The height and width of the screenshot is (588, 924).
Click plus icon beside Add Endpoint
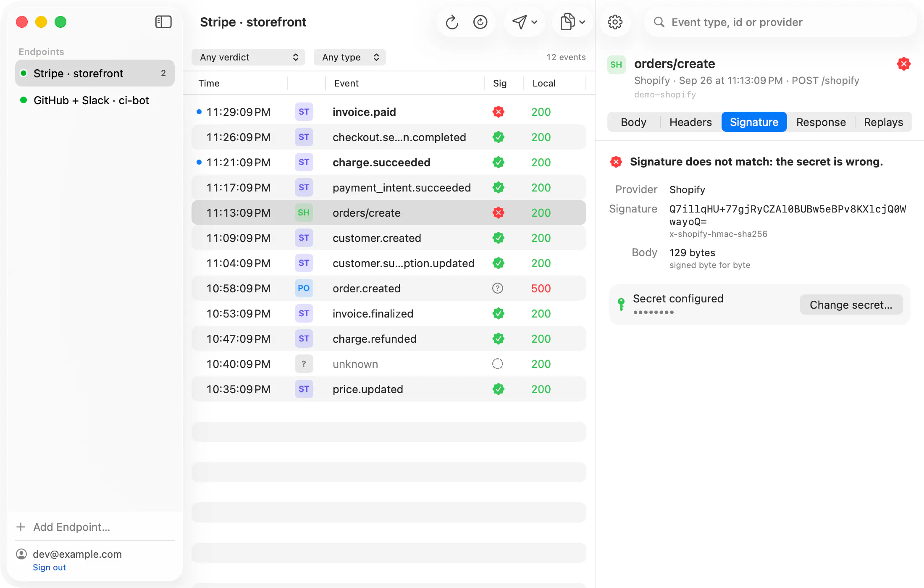[21, 527]
